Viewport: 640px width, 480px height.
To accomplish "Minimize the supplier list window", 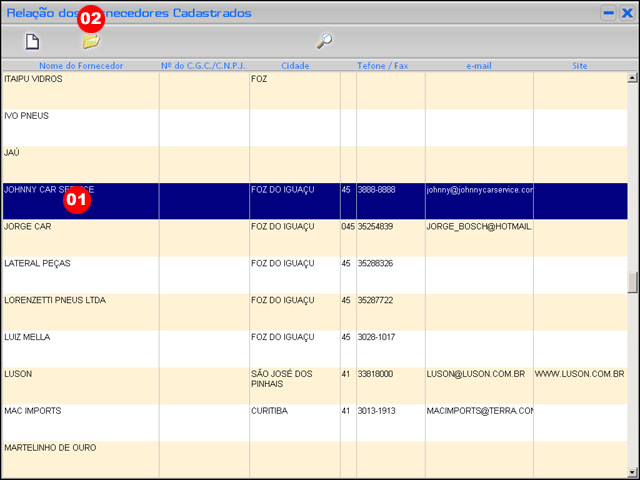I will [608, 13].
